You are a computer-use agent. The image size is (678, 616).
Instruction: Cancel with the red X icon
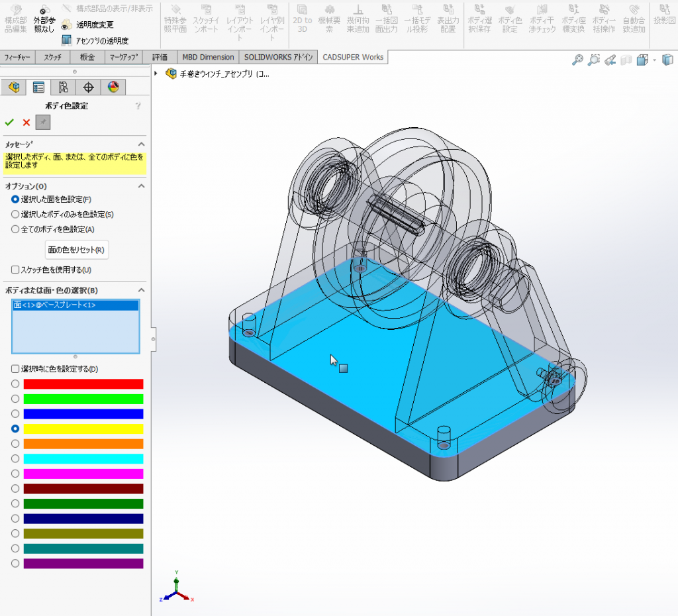pos(26,123)
